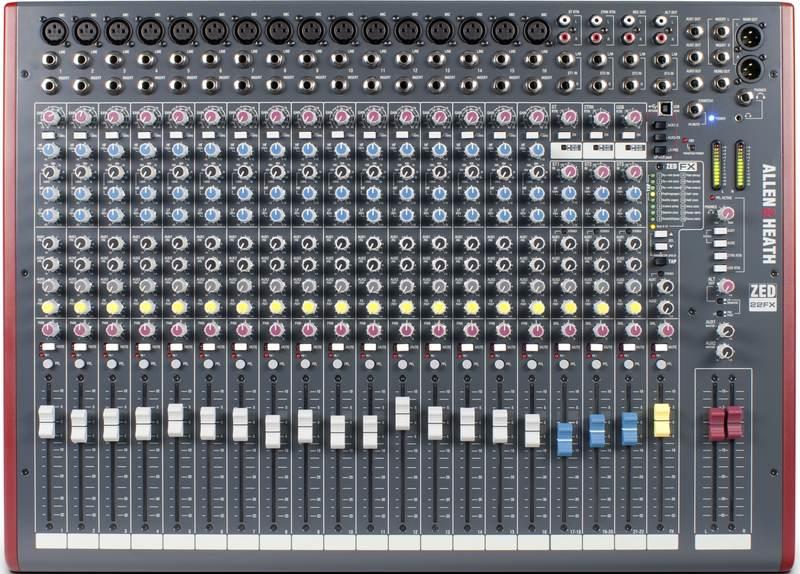
Task: Mute the 19-20 stereo channel
Action: [597, 347]
